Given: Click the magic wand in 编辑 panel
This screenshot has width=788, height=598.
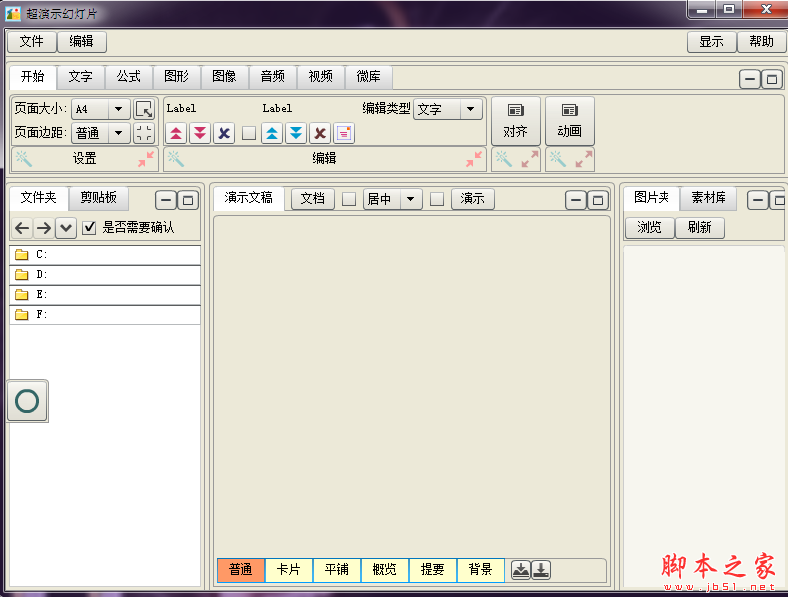Looking at the screenshot, I should 175,159.
